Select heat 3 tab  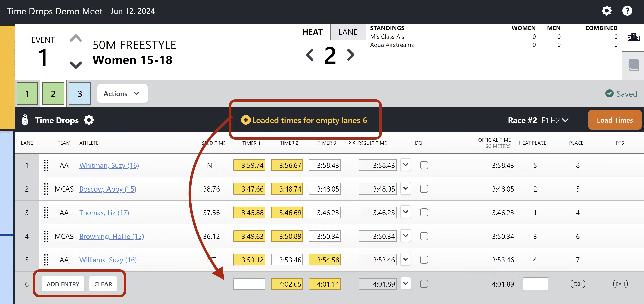[x=80, y=94]
